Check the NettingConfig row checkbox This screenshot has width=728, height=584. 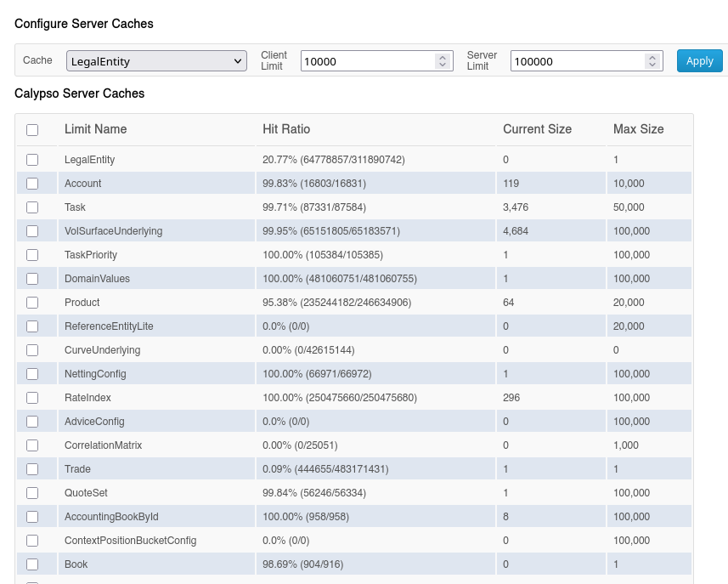(x=32, y=373)
